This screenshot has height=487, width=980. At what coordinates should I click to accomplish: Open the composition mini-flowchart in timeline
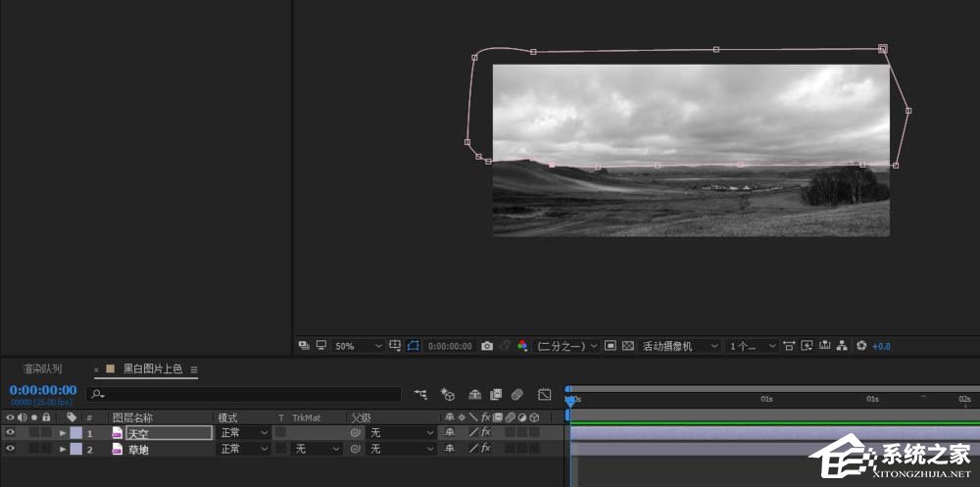click(x=420, y=394)
